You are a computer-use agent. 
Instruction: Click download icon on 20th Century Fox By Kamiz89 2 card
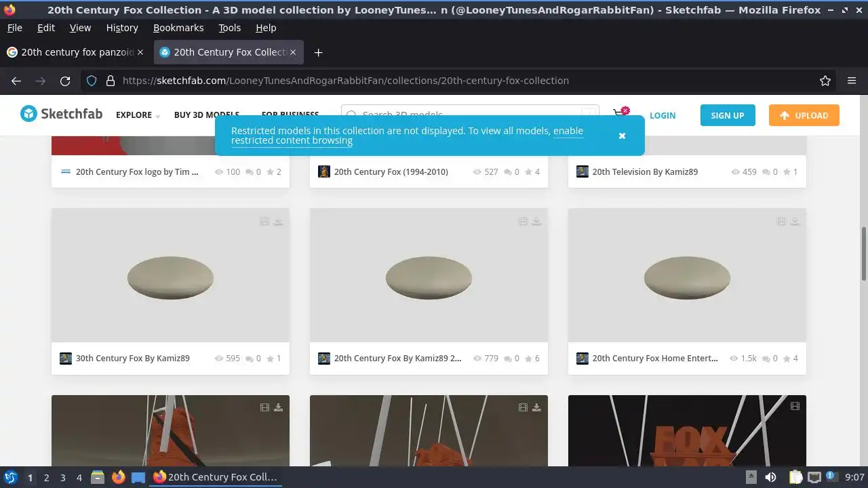coord(536,221)
